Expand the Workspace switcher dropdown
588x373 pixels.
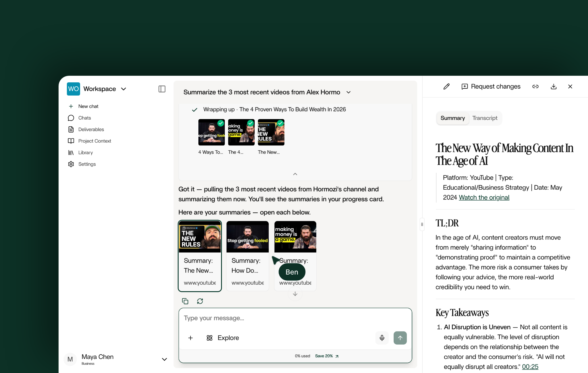(123, 89)
